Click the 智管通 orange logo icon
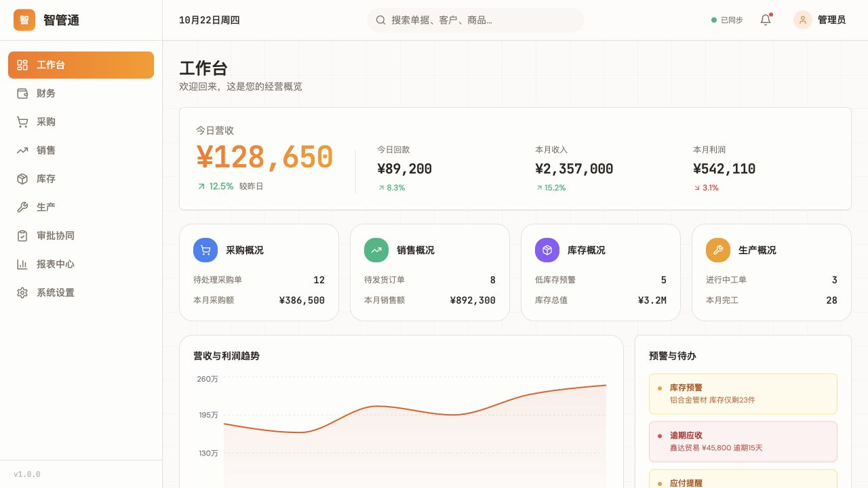This screenshot has height=488, width=868. 24,20
